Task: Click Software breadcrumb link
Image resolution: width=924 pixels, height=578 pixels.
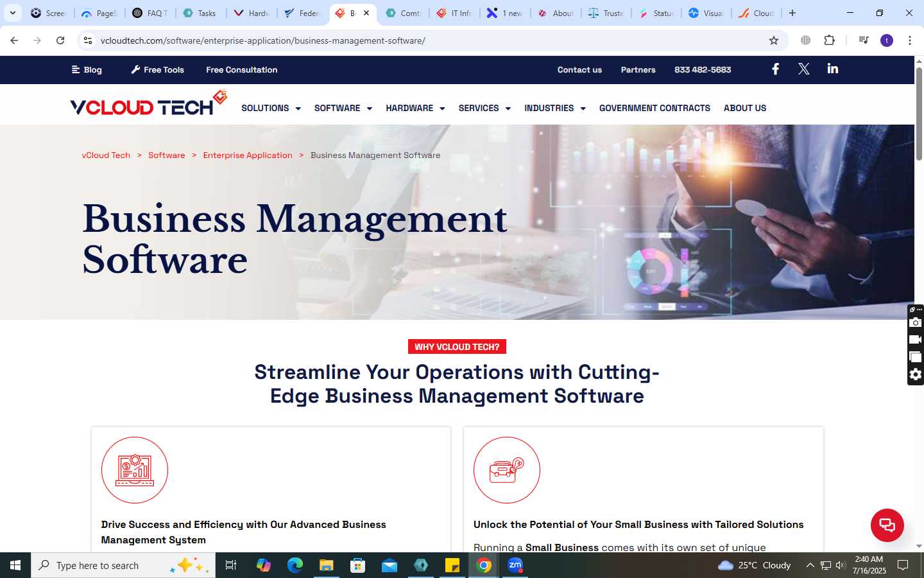Action: 166,155
